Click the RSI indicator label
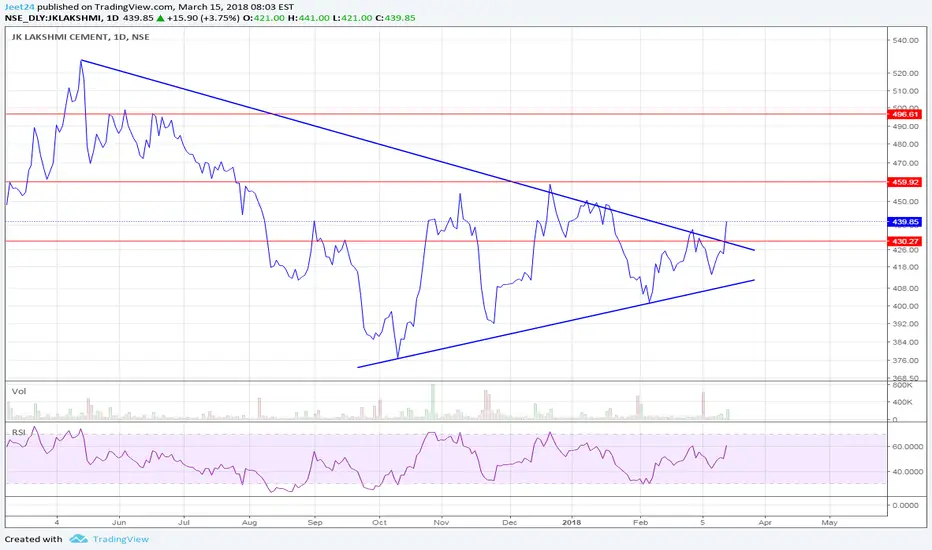932x550 pixels. click(x=19, y=432)
